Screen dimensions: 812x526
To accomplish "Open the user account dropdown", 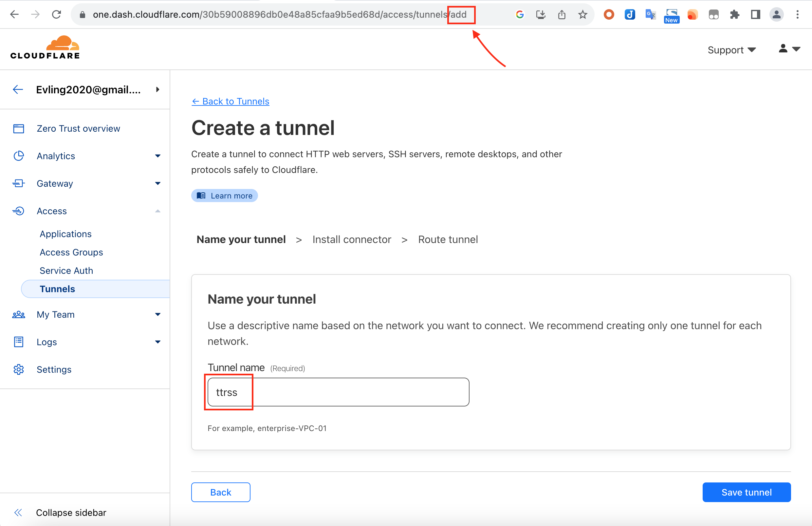I will pyautogui.click(x=789, y=49).
